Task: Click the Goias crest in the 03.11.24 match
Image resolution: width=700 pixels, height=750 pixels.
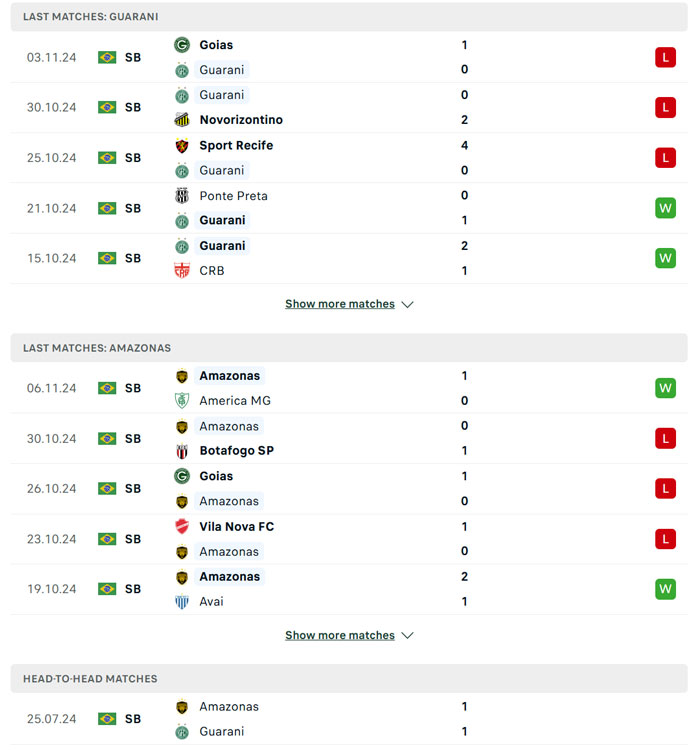Action: [182, 45]
